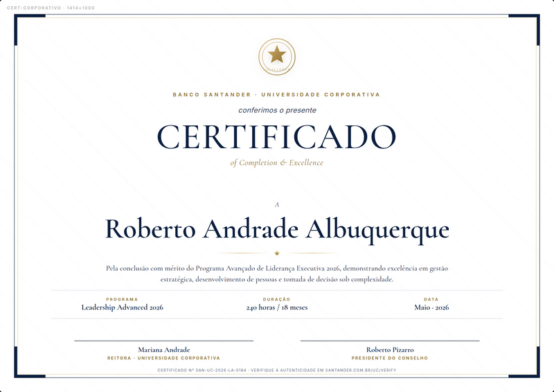Select the "conferimos o presente" text
Image resolution: width=554 pixels, height=392 pixels.
tap(278, 110)
